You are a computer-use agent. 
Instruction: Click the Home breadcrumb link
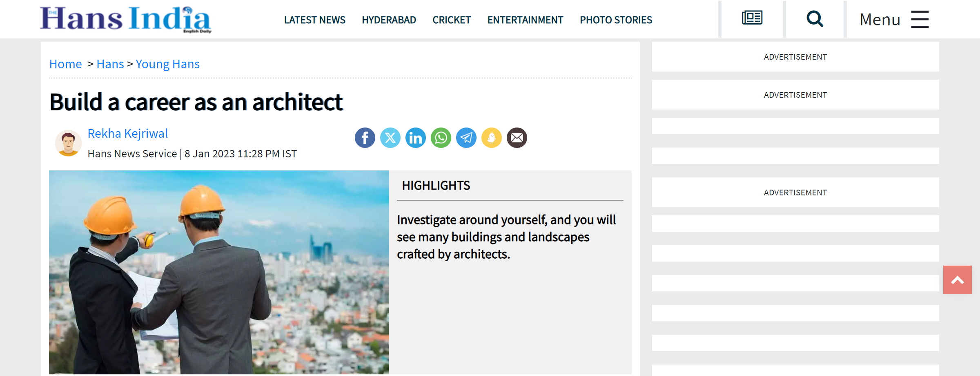pyautogui.click(x=65, y=64)
